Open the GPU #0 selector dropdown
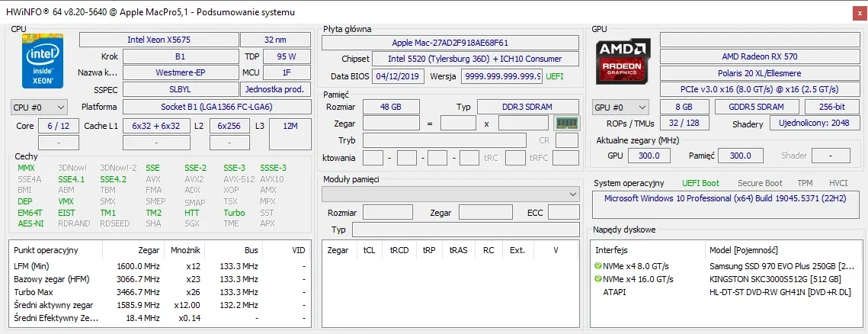This screenshot has height=334, width=868. [620, 107]
